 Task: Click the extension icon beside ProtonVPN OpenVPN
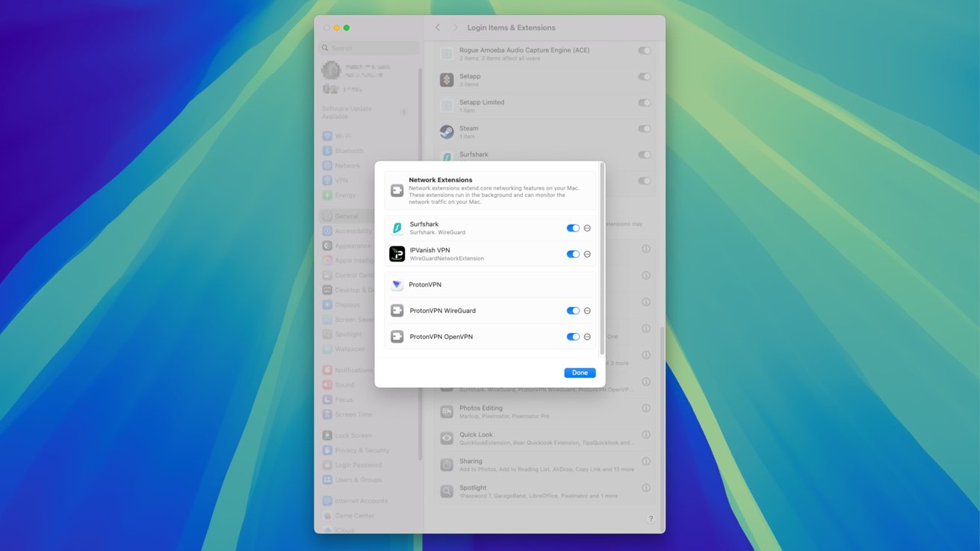pyautogui.click(x=397, y=337)
